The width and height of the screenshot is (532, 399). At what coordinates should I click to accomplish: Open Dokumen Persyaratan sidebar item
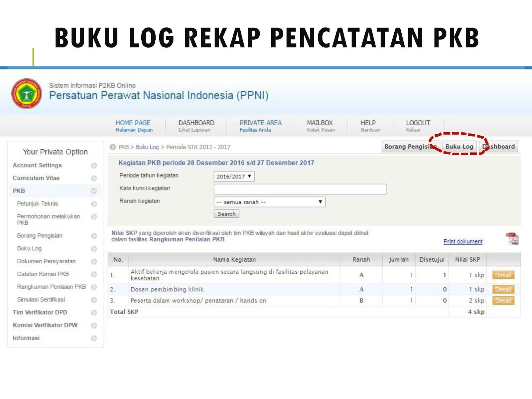(46, 261)
